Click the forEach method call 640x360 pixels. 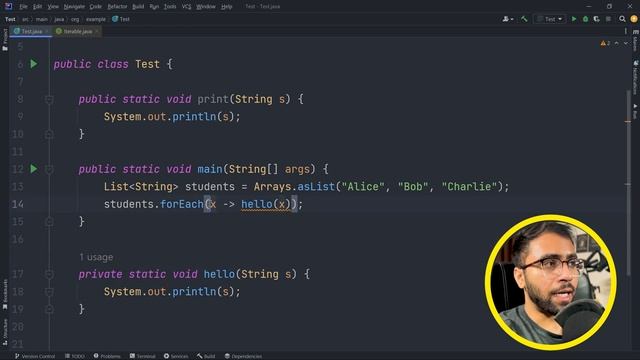click(x=182, y=204)
